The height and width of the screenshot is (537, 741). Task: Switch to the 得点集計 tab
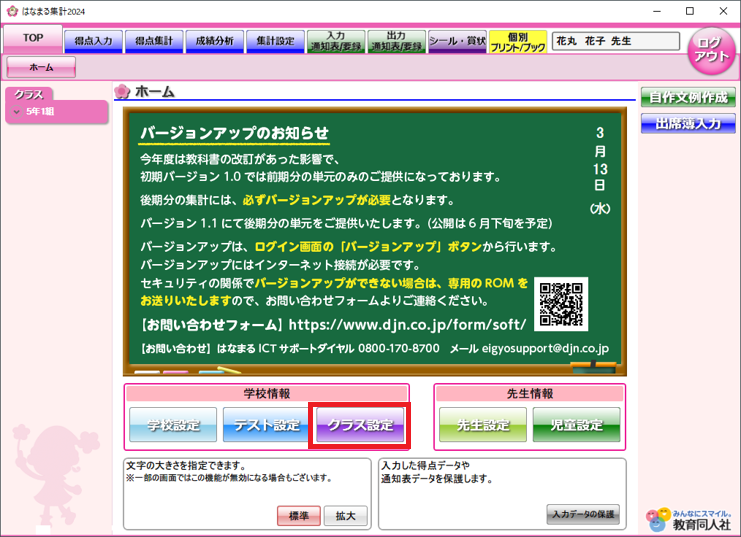154,41
